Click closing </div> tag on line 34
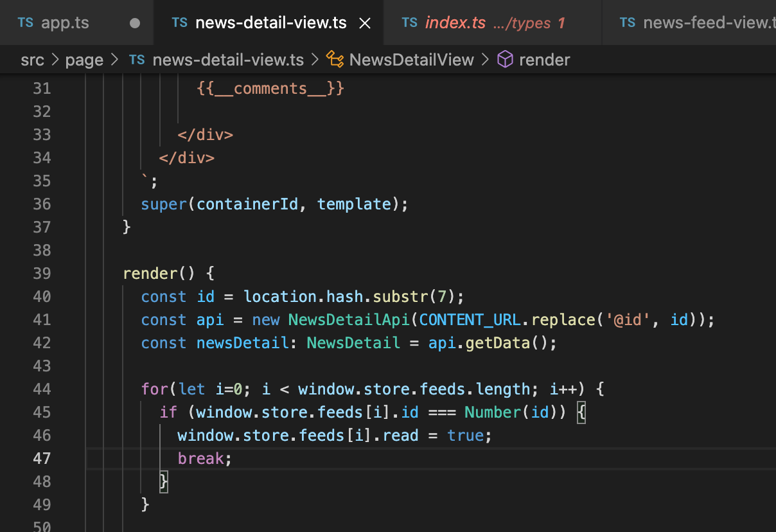 [x=187, y=157]
